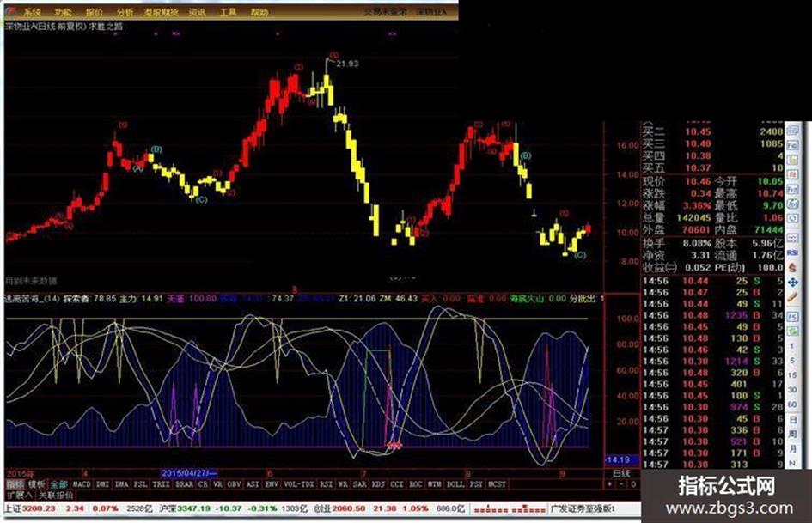Select the 30-minute period button
Image resolution: width=812 pixels, height=523 pixels.
click(792, 389)
